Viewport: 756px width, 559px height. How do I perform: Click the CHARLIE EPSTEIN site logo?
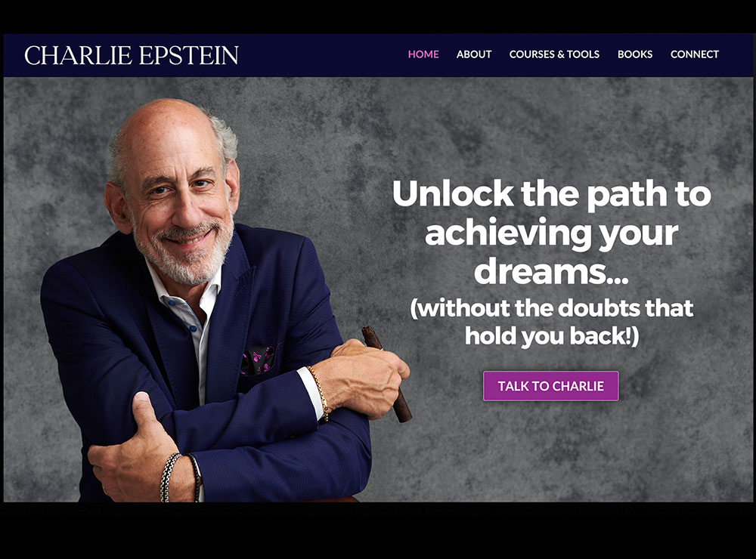(132, 55)
